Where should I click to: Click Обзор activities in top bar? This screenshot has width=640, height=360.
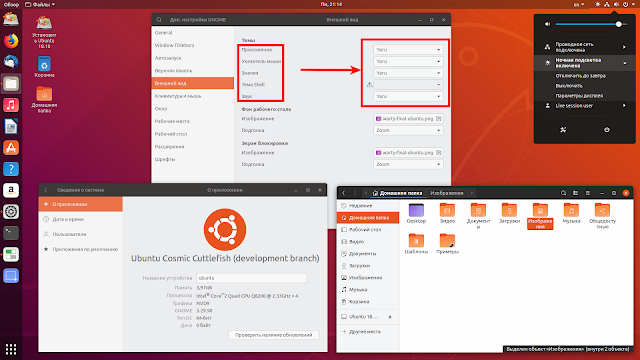(11, 4)
